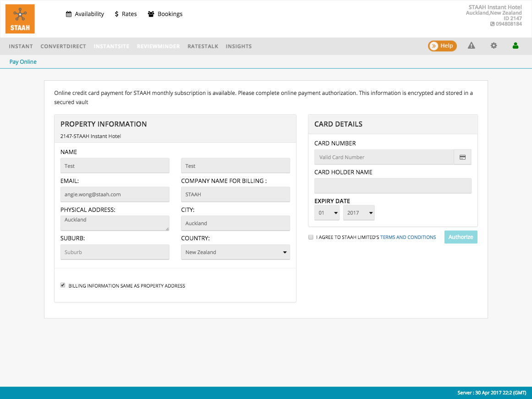Open the expiry month dropdown showing 01
This screenshot has width=532, height=399.
pos(327,213)
